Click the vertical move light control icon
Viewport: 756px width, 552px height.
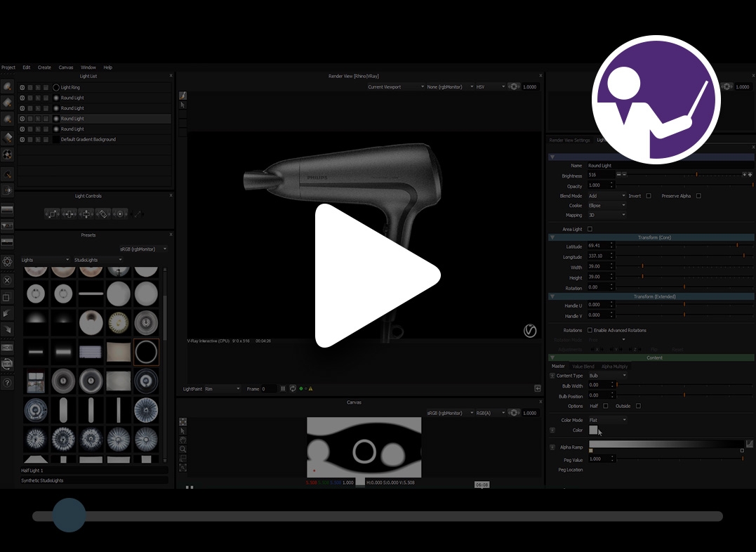pyautogui.click(x=86, y=213)
